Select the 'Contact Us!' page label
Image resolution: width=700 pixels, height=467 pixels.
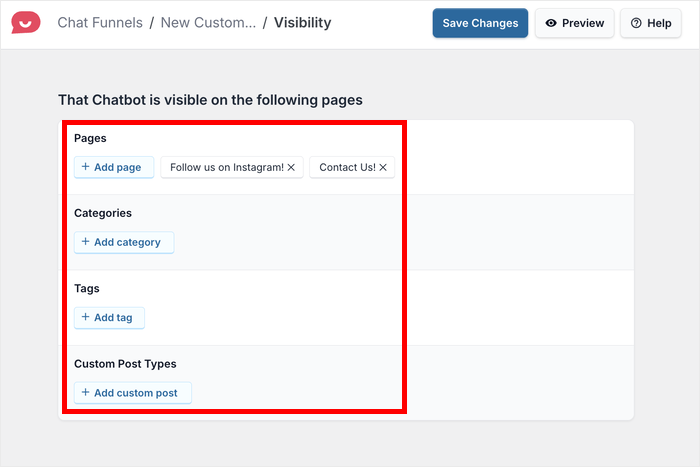click(347, 168)
